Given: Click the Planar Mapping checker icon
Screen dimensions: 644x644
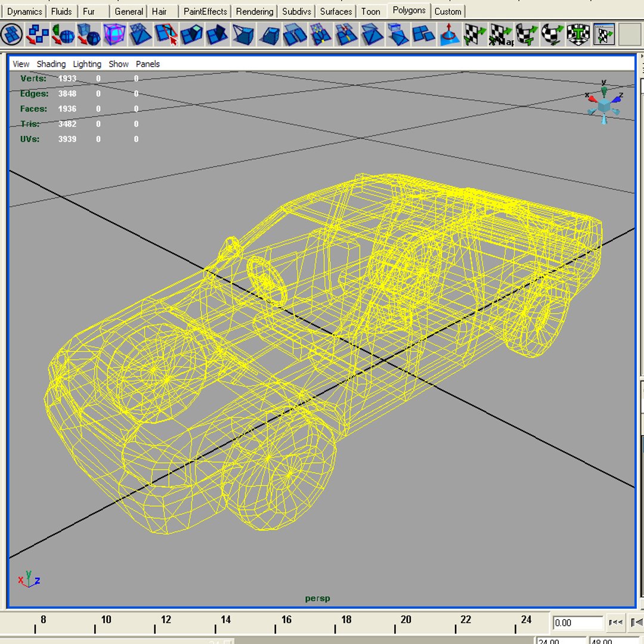Looking at the screenshot, I should 475,35.
